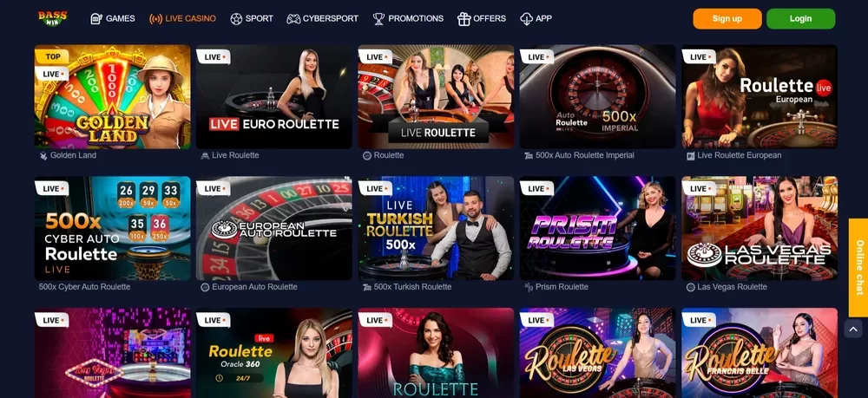Click the scroll-to-top arrow icon

click(853, 329)
